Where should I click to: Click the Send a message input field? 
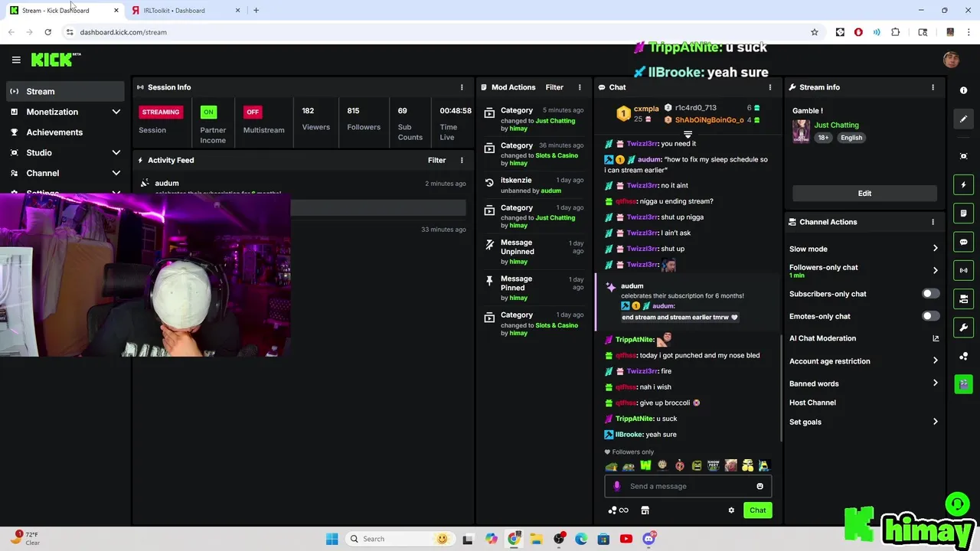pos(688,486)
